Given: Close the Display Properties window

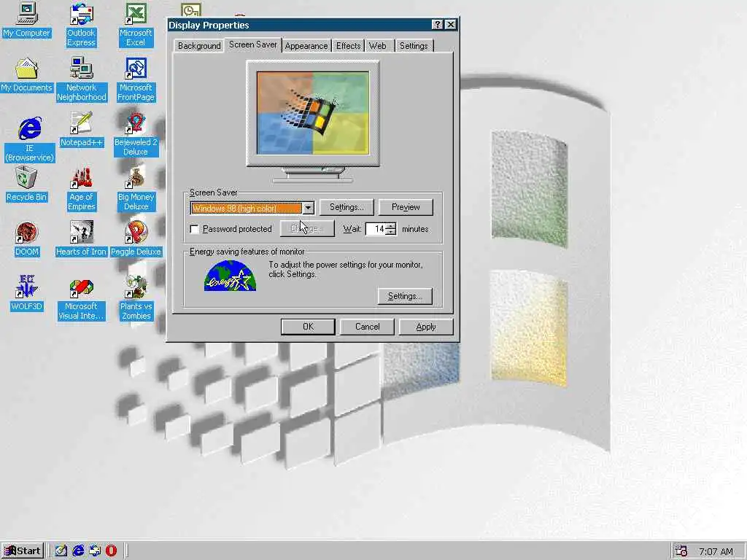Looking at the screenshot, I should point(450,25).
